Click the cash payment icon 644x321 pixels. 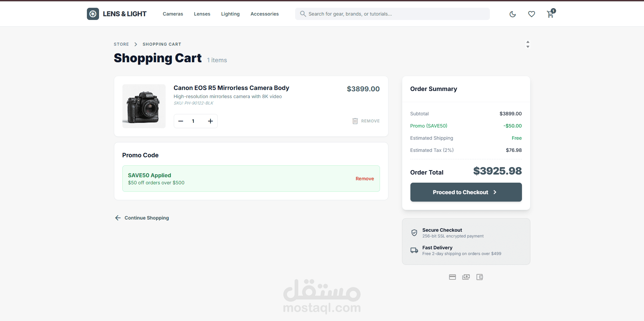(x=466, y=277)
